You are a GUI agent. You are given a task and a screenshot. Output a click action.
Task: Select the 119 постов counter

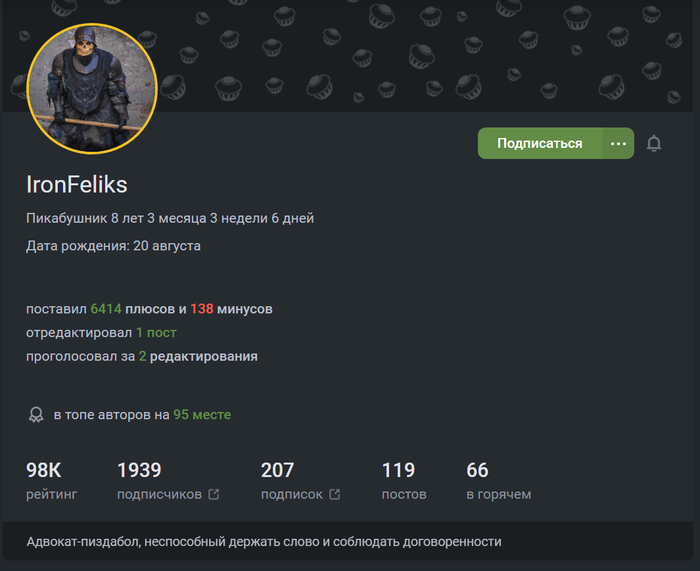[404, 481]
